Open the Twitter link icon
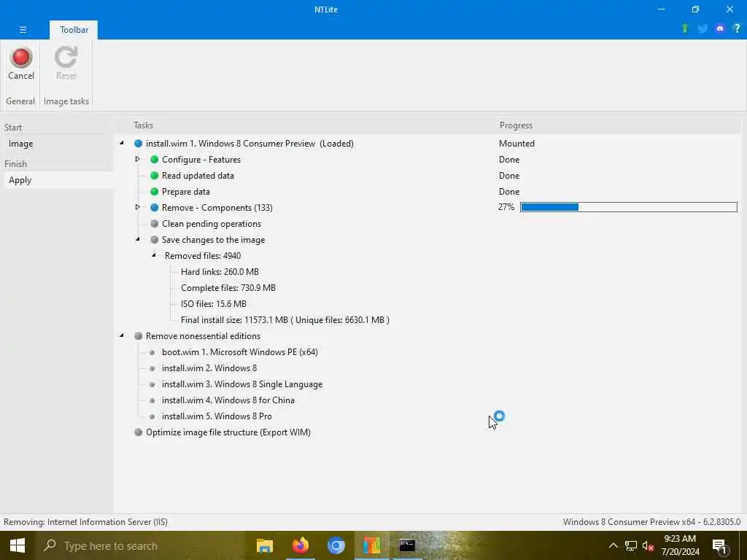The height and width of the screenshot is (560, 747). [x=703, y=28]
